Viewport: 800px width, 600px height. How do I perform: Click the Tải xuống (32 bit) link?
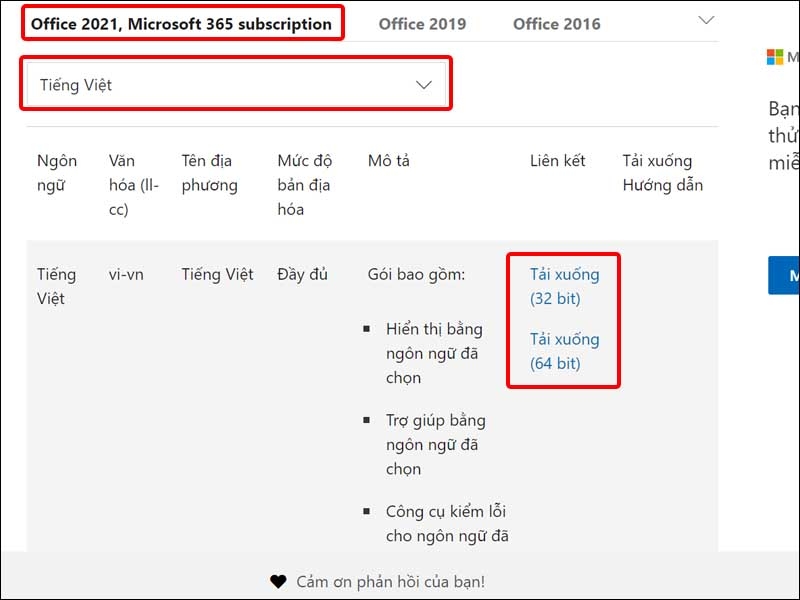tap(564, 286)
